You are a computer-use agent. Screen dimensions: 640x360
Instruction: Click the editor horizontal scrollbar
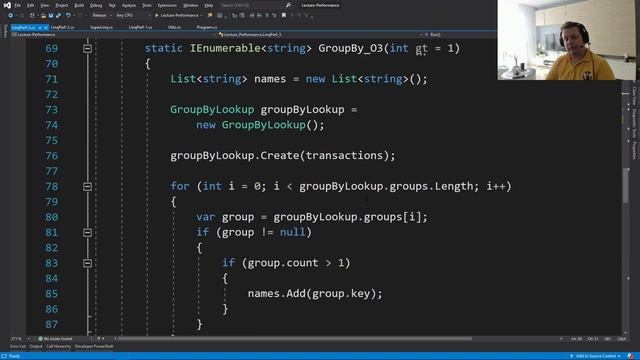[x=295, y=338]
